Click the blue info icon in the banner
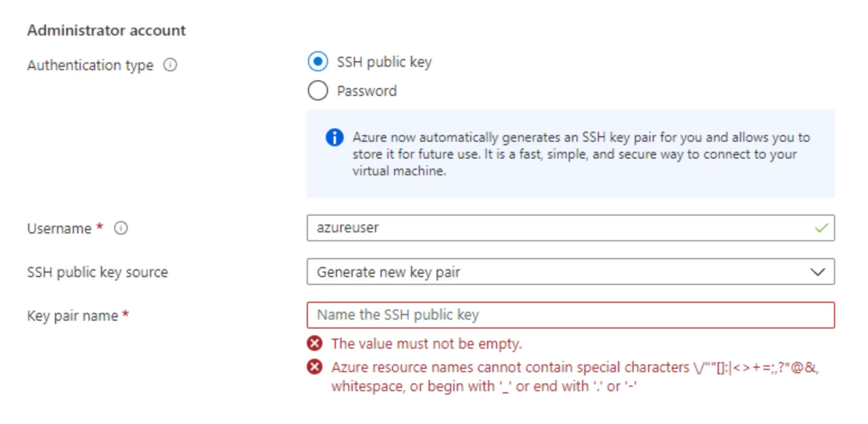868x424 pixels. (334, 138)
